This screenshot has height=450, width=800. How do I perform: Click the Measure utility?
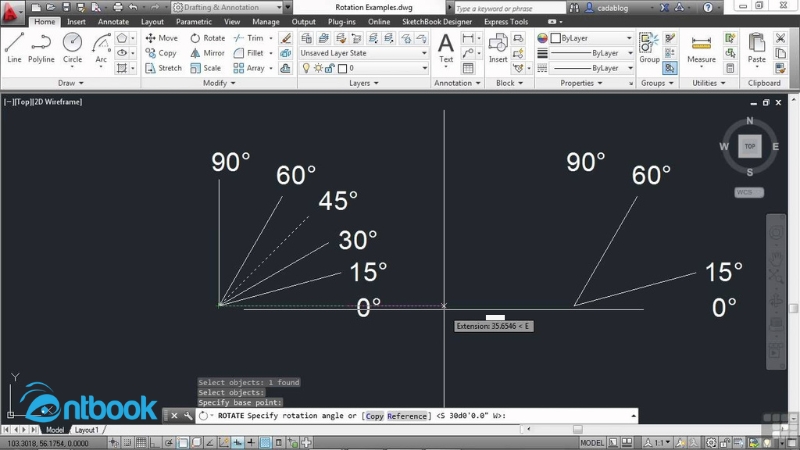(701, 48)
